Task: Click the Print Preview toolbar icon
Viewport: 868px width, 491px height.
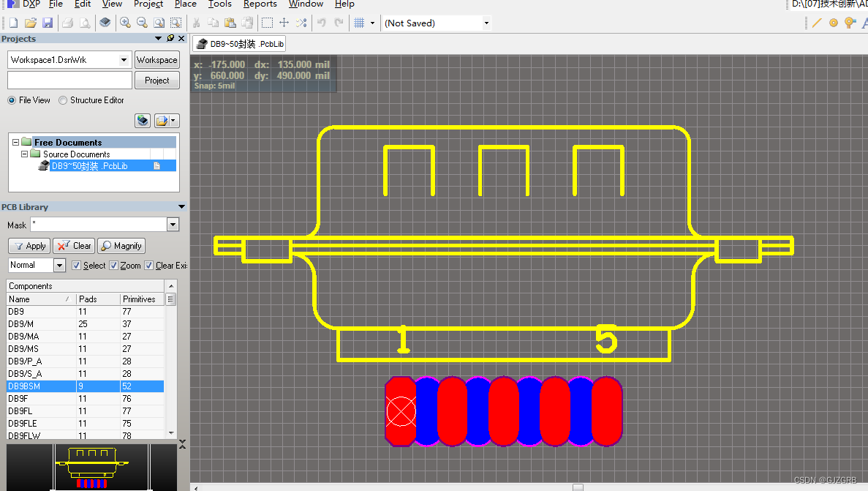Action: 85,23
